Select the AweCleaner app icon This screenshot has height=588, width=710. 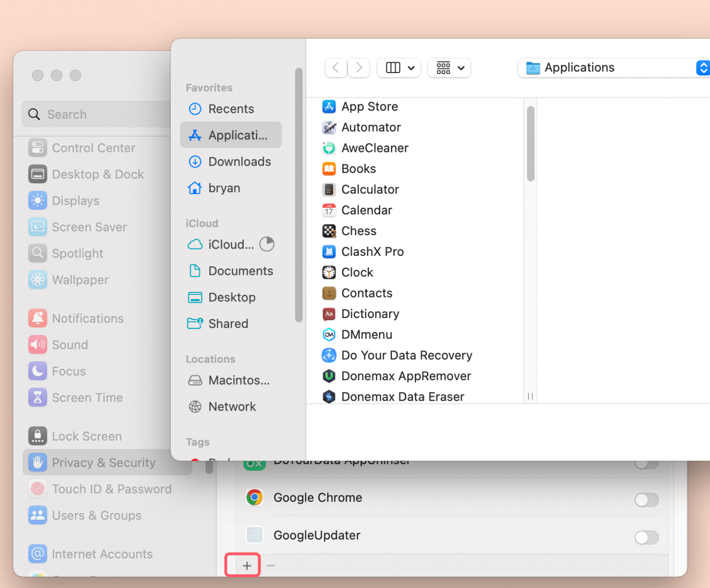pyautogui.click(x=329, y=148)
